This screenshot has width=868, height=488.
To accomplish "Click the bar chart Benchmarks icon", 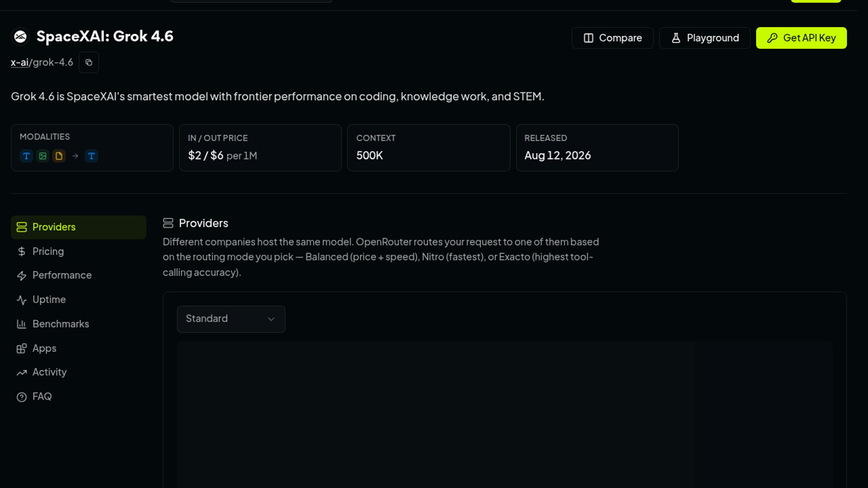I will click(22, 324).
